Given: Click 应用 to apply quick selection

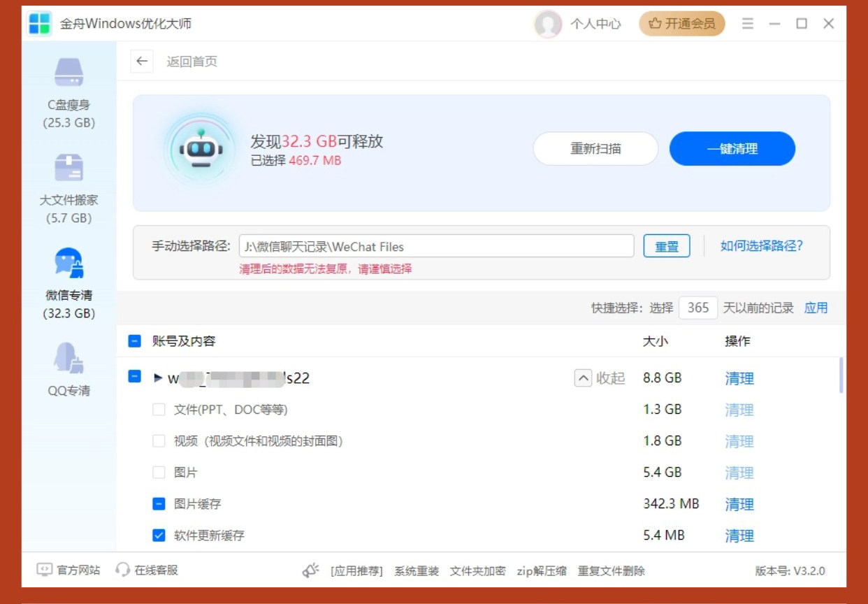Looking at the screenshot, I should tap(816, 308).
